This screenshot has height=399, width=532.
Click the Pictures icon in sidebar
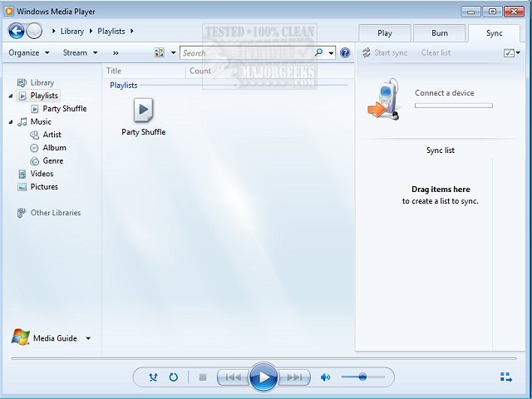(x=22, y=187)
